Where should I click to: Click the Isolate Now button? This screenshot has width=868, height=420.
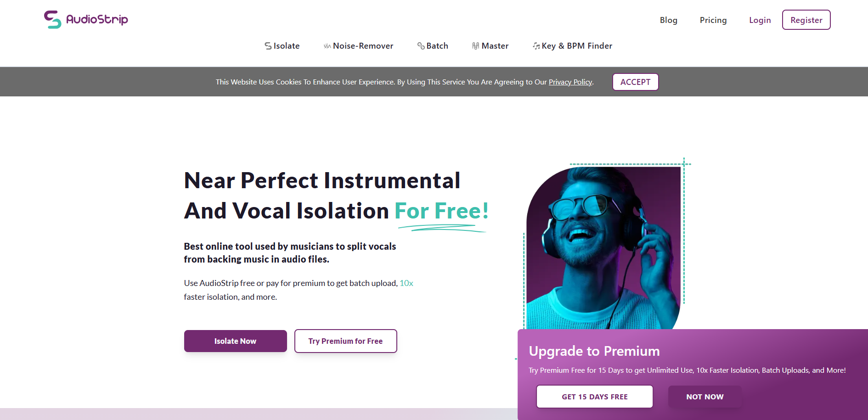(235, 341)
